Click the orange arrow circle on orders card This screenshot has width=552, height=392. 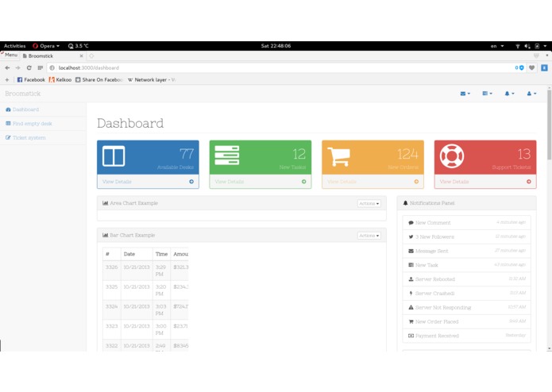pyautogui.click(x=416, y=182)
